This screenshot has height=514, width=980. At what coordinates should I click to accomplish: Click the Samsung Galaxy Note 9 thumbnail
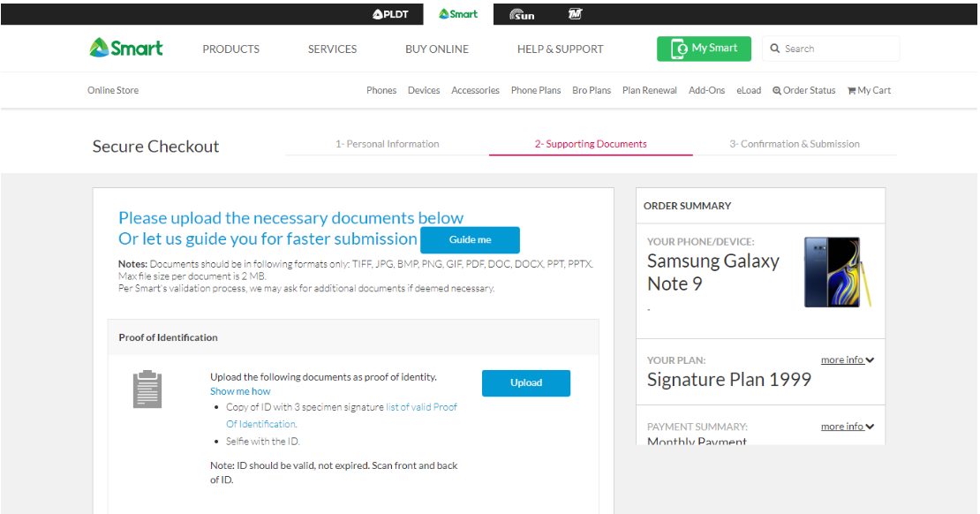[x=837, y=272]
